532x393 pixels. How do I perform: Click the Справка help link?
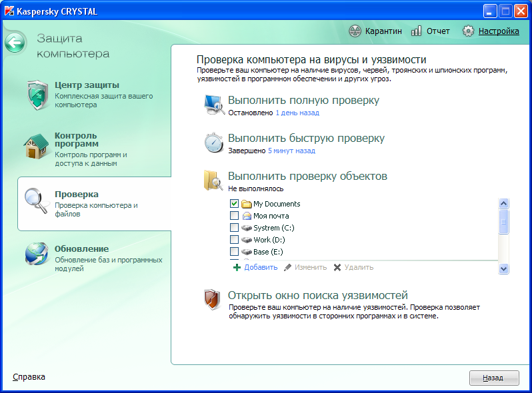click(29, 377)
